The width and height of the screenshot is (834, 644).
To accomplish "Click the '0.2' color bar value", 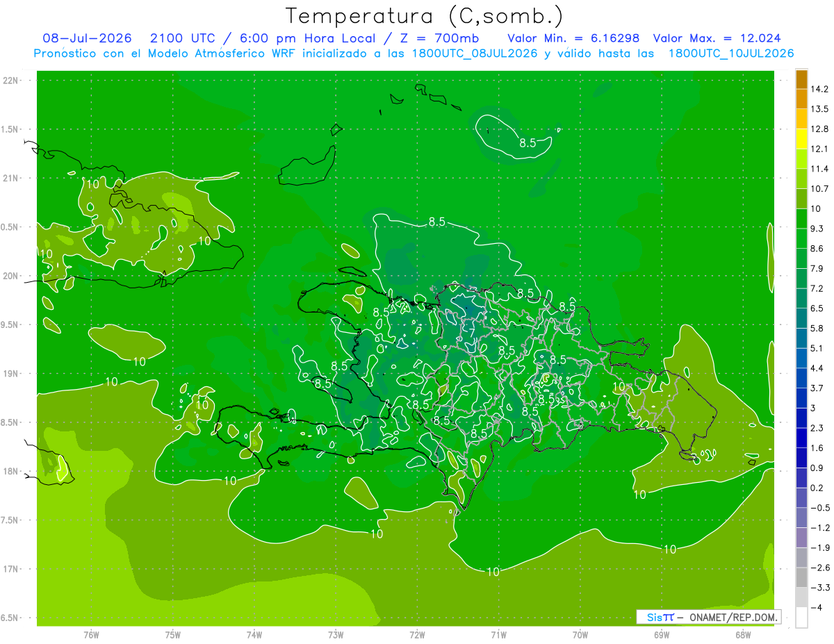I will (x=817, y=488).
